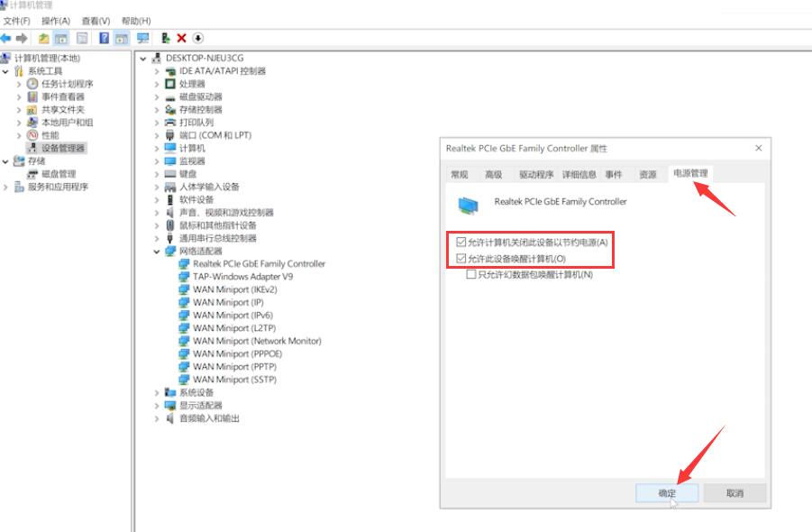Select 磁盘管理 in the left tree
812x532 pixels.
pyautogui.click(x=59, y=174)
